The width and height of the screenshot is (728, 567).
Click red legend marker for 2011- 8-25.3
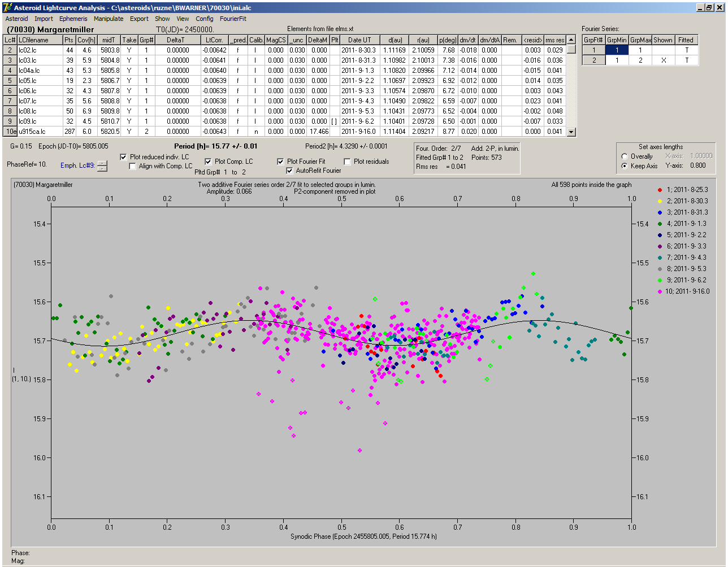[660, 190]
